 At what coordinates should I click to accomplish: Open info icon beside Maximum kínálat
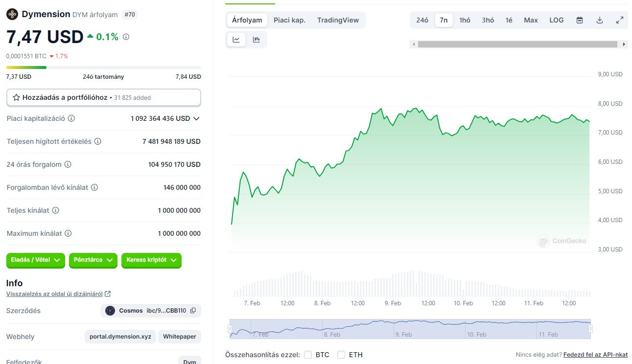[69, 233]
